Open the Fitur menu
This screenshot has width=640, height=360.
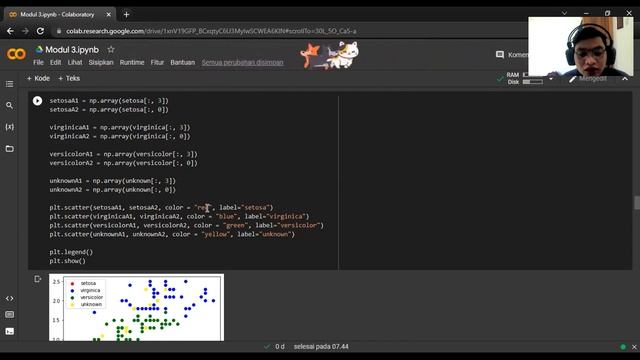(157, 62)
